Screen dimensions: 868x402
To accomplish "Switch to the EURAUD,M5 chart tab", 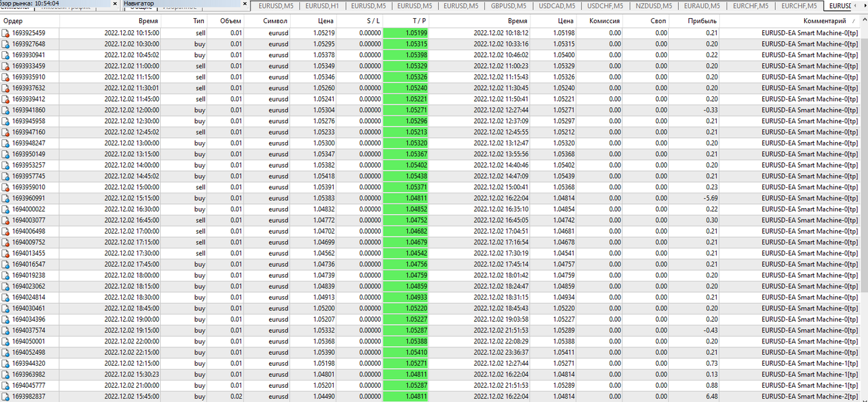I will 702,5.
